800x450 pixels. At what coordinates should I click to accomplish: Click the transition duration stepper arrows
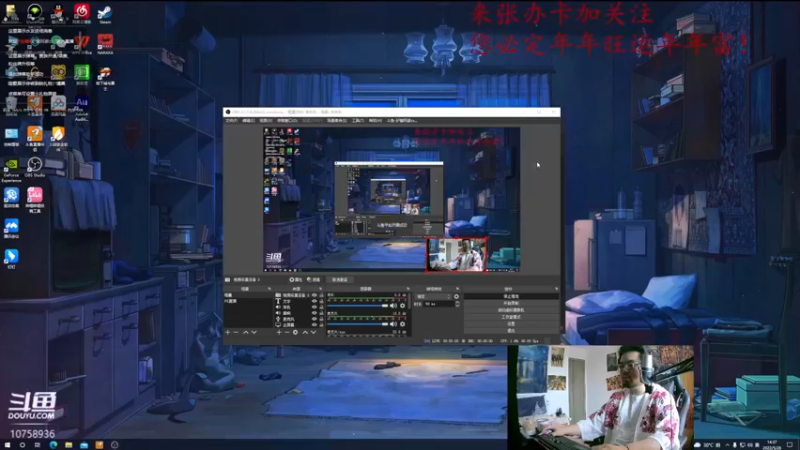pos(458,304)
